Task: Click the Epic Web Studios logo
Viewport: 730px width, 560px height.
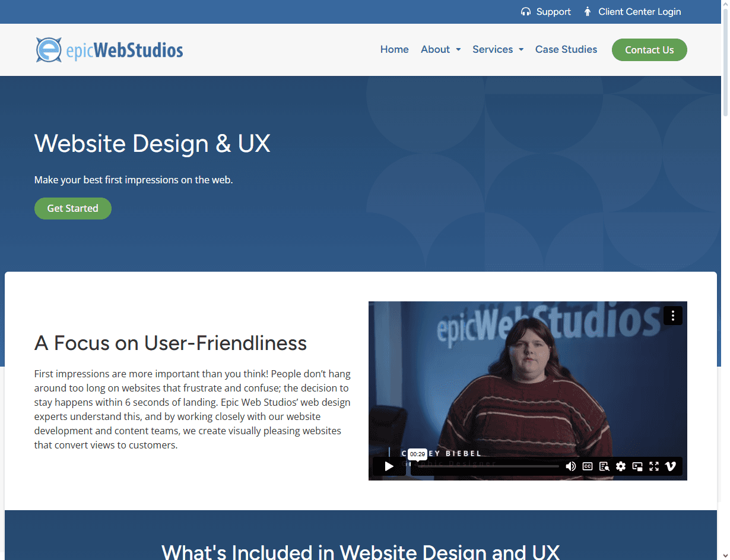Action: click(x=109, y=50)
